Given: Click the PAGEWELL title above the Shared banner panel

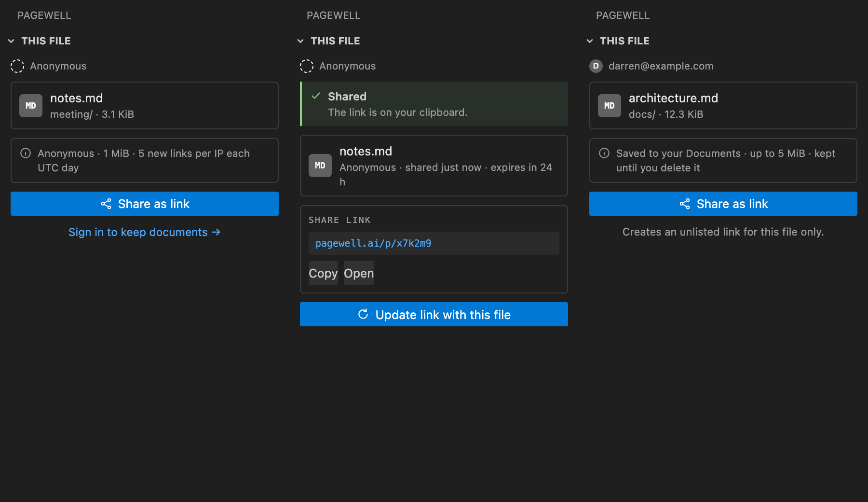Looking at the screenshot, I should tap(334, 15).
